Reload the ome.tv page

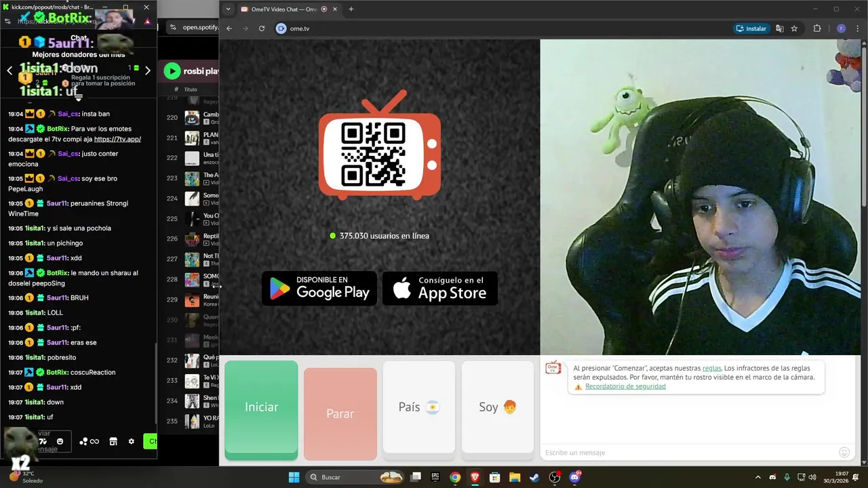click(x=262, y=28)
